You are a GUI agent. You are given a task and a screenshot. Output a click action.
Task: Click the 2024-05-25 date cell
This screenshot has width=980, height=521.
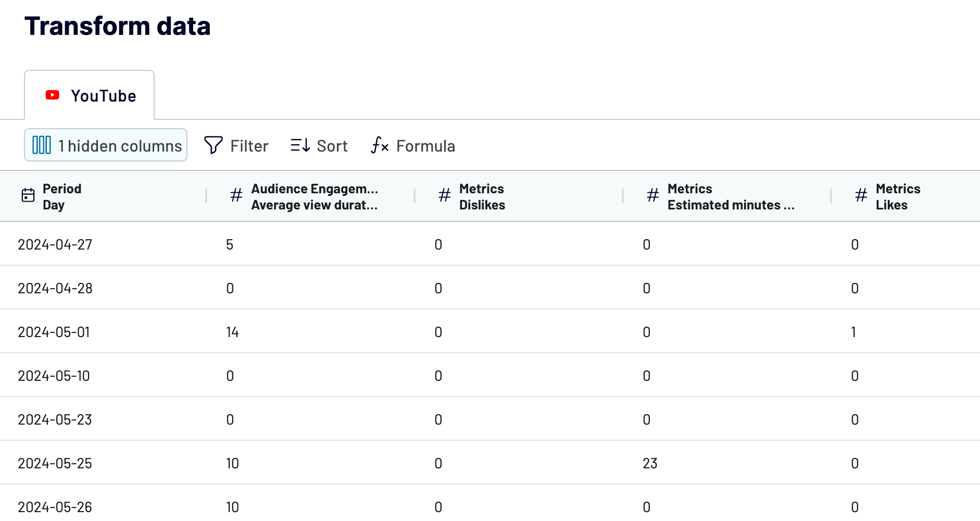point(55,463)
